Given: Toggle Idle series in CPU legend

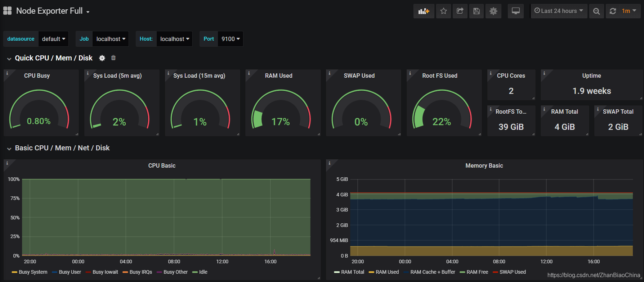Looking at the screenshot, I should coord(203,272).
